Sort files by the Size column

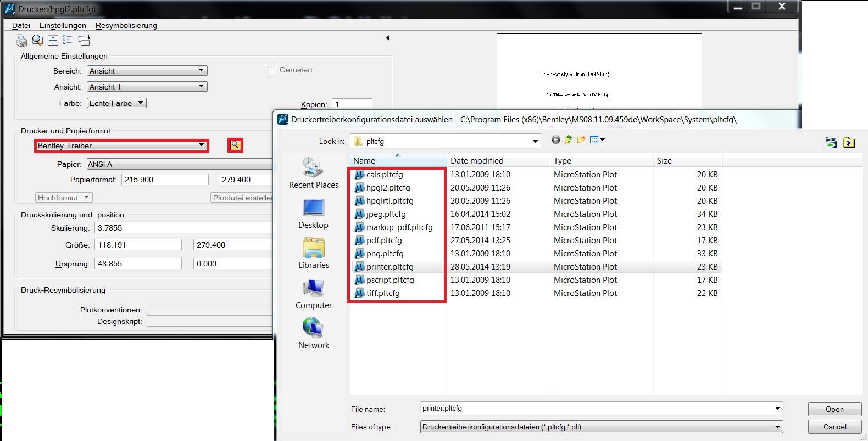click(688, 160)
